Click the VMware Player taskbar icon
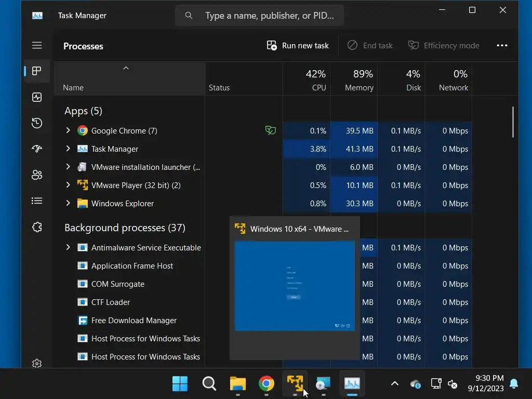 tap(295, 383)
